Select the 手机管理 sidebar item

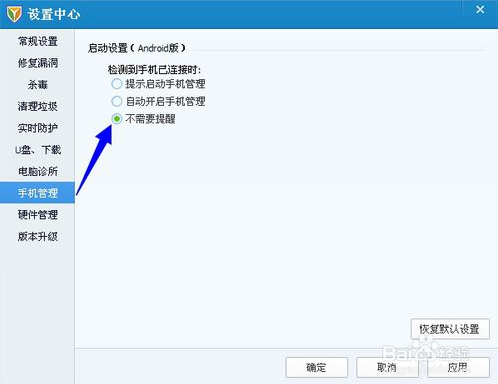pyautogui.click(x=38, y=193)
